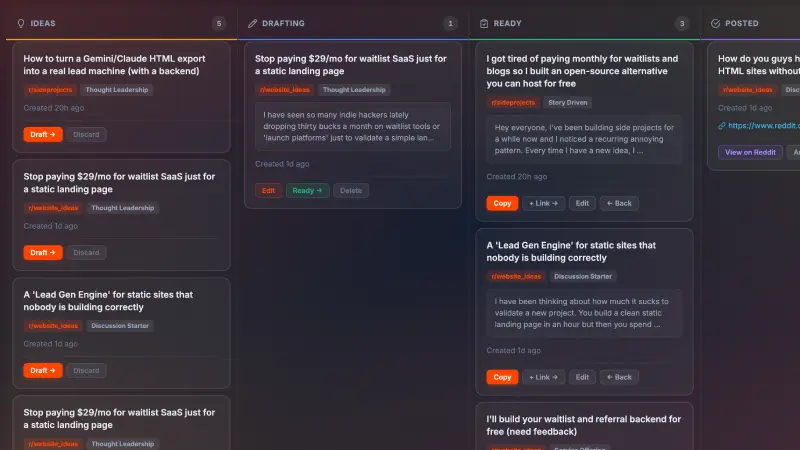Mark the drafting card as Ready
800x450 pixels.
coord(307,190)
